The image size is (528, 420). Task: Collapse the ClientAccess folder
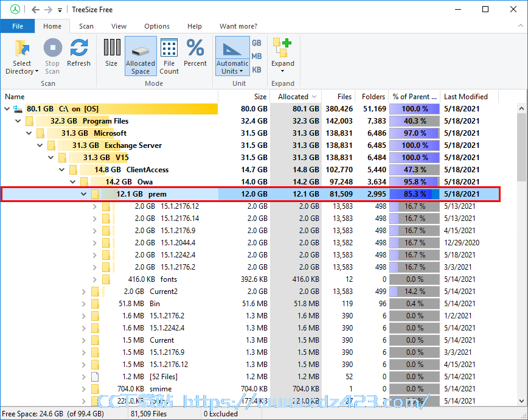coord(61,170)
